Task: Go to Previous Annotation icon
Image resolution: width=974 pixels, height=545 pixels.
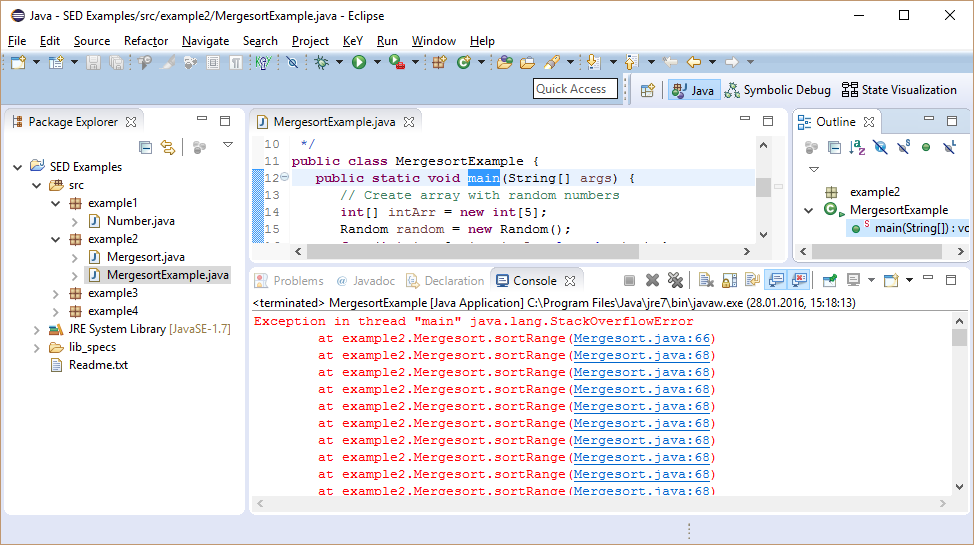Action: [x=632, y=62]
